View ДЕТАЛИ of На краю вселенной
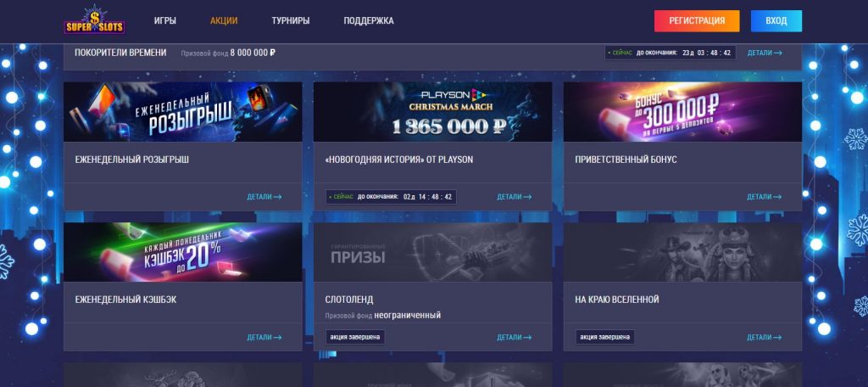Viewport: 868px width, 387px height. [x=764, y=337]
